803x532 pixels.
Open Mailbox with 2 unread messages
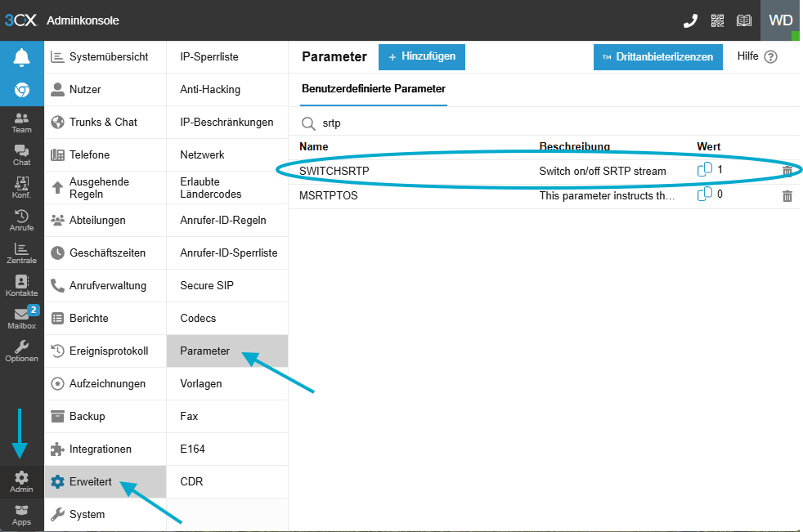pos(21,319)
